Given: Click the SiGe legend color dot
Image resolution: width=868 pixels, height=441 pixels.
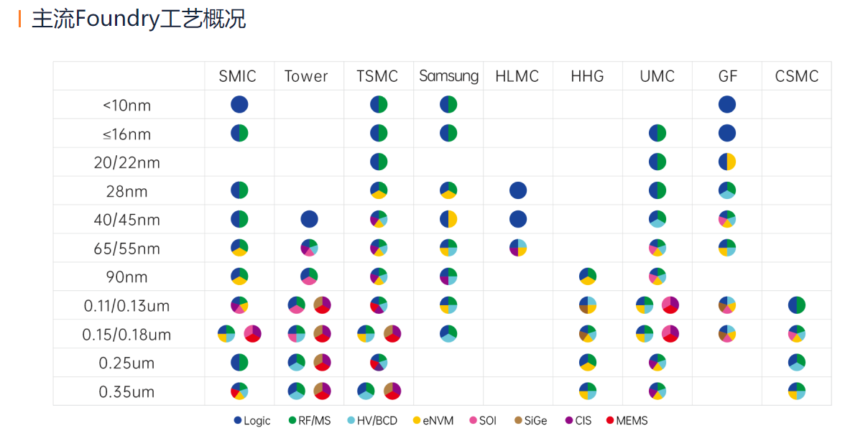Looking at the screenshot, I should [x=517, y=420].
